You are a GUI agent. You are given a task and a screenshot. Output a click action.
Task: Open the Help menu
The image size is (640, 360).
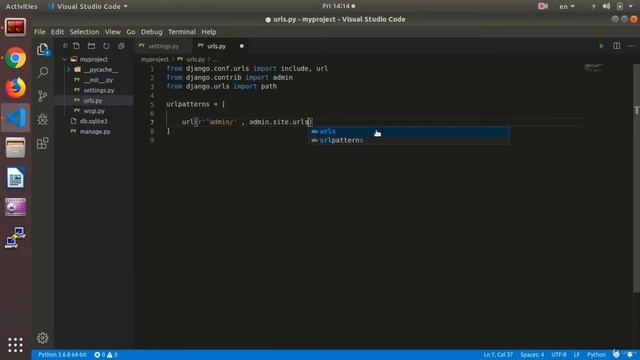[x=209, y=32]
